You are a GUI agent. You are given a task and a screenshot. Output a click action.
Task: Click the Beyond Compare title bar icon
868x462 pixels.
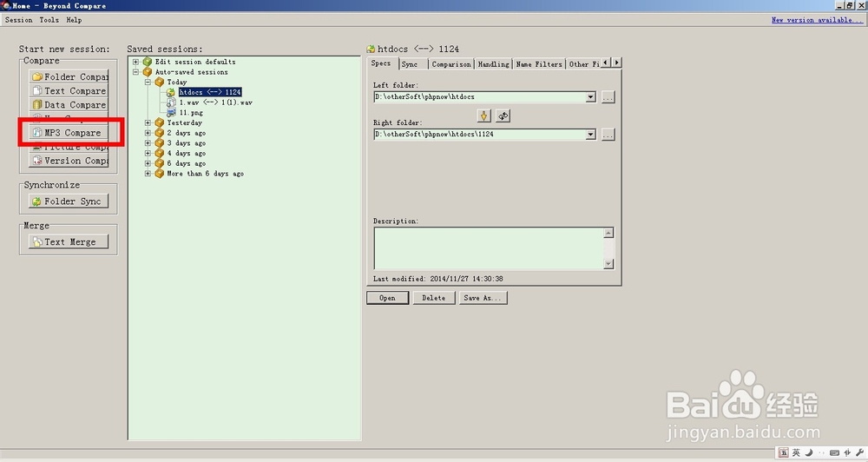tap(6, 5)
